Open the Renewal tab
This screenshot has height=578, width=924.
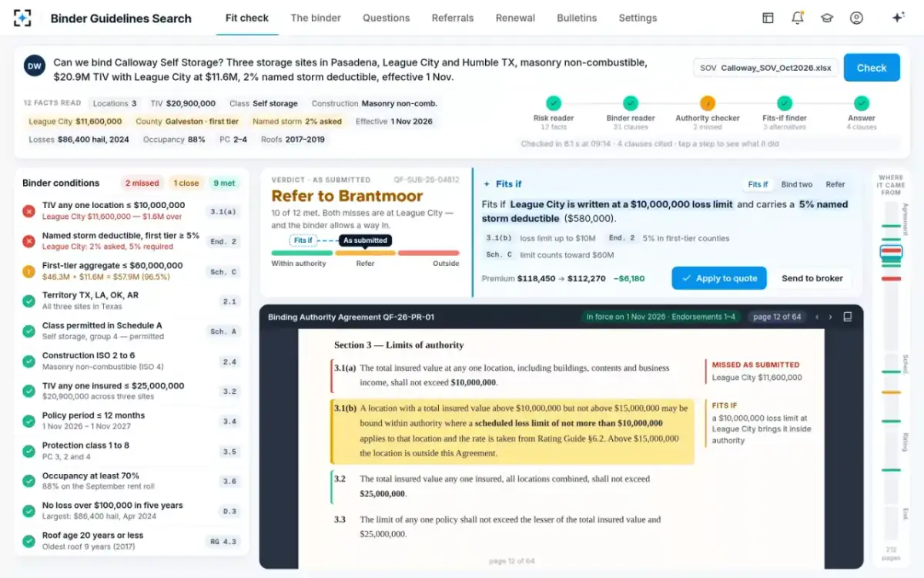coord(515,18)
